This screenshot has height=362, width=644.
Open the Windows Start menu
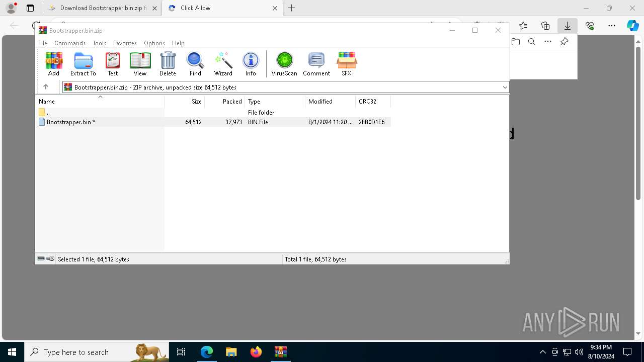(12, 352)
